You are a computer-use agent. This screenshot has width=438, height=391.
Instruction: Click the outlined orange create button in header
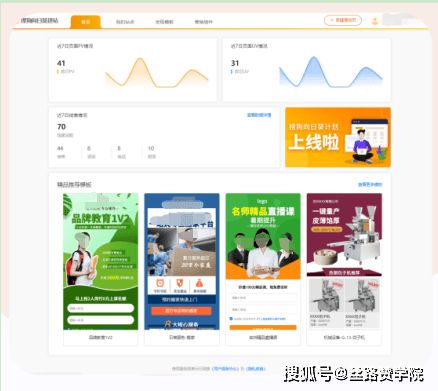343,20
